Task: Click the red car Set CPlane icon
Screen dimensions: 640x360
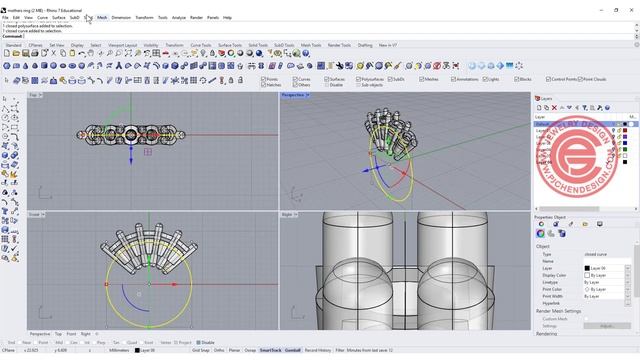Action: [x=166, y=53]
